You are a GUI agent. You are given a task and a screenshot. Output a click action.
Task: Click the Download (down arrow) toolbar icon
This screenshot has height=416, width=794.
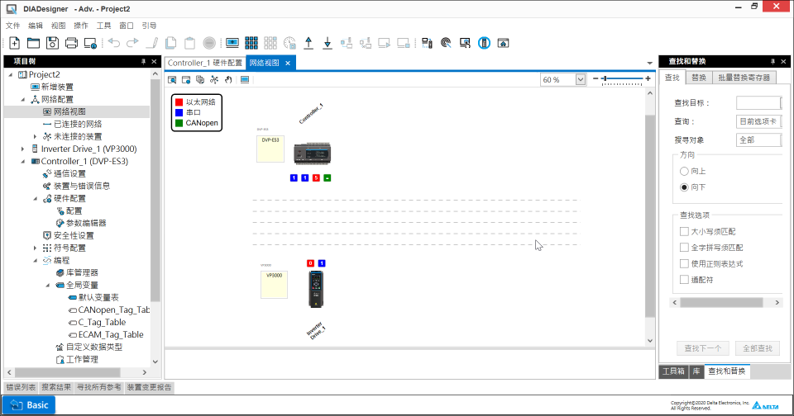[x=327, y=43]
